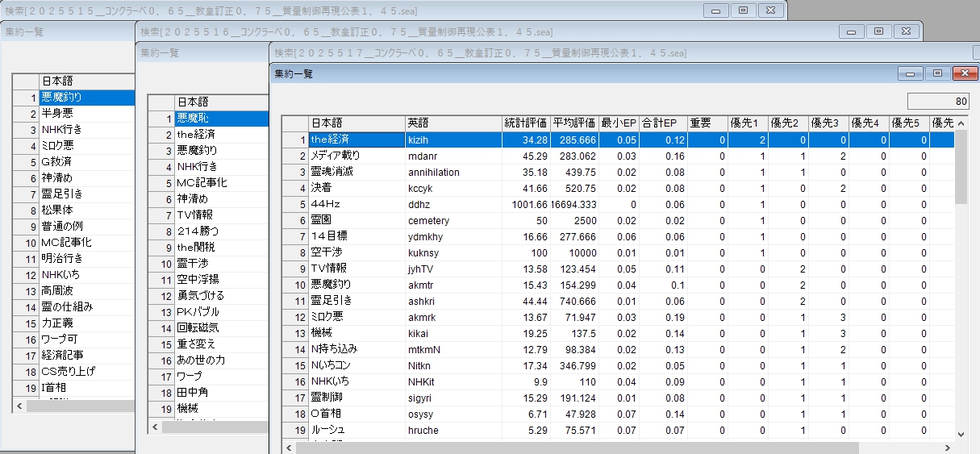Sort by the 英語 column header
The image size is (980, 454).
tap(452, 123)
